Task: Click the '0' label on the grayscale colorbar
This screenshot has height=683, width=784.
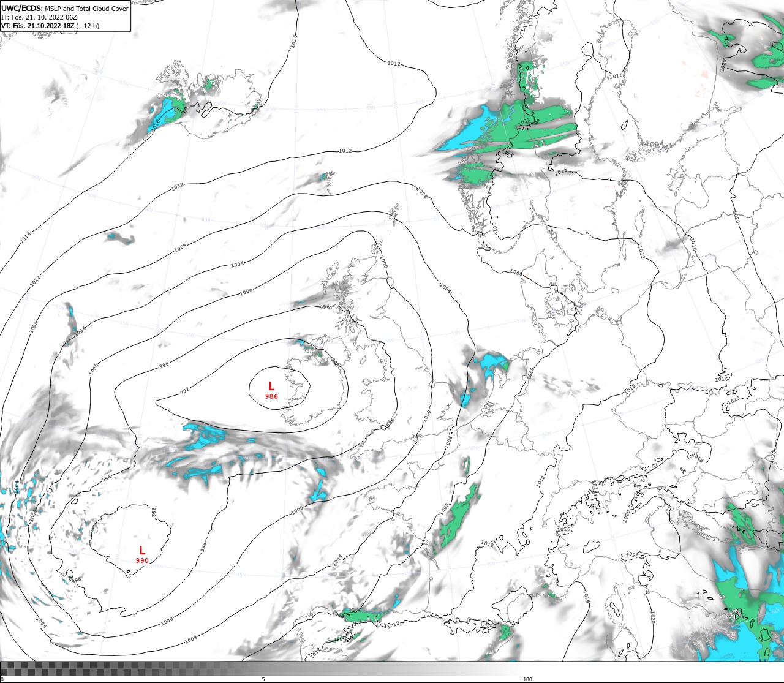Action: coord(2,679)
